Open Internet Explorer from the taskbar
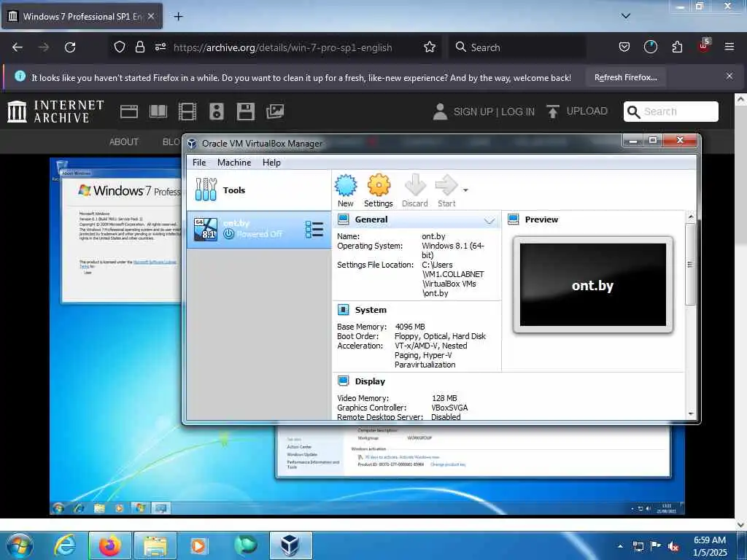This screenshot has width=747, height=560. (65, 545)
